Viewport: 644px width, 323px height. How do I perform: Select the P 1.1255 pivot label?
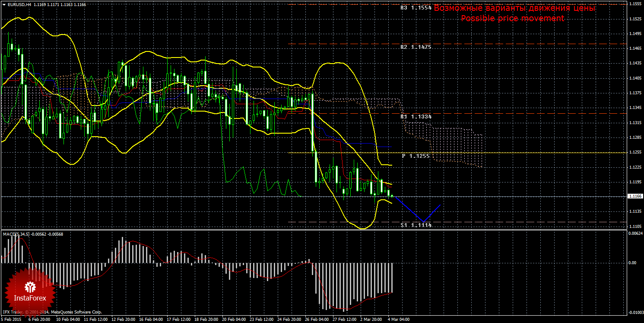point(416,156)
